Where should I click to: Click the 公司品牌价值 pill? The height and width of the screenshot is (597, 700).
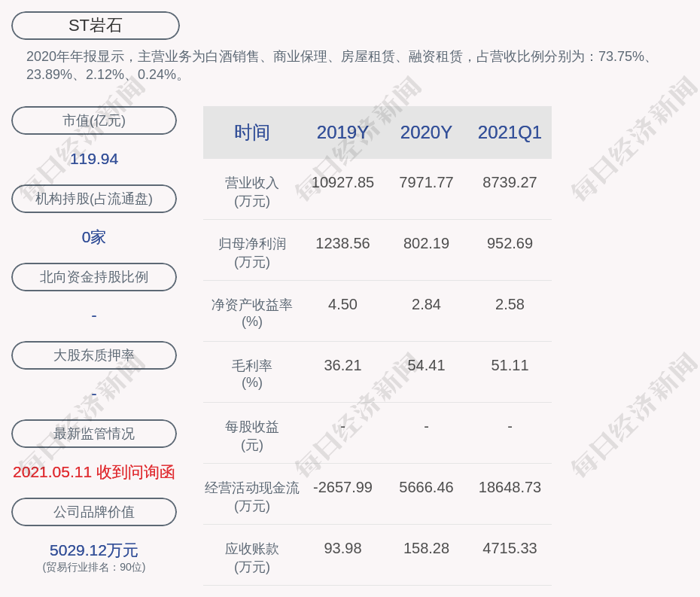coord(94,512)
